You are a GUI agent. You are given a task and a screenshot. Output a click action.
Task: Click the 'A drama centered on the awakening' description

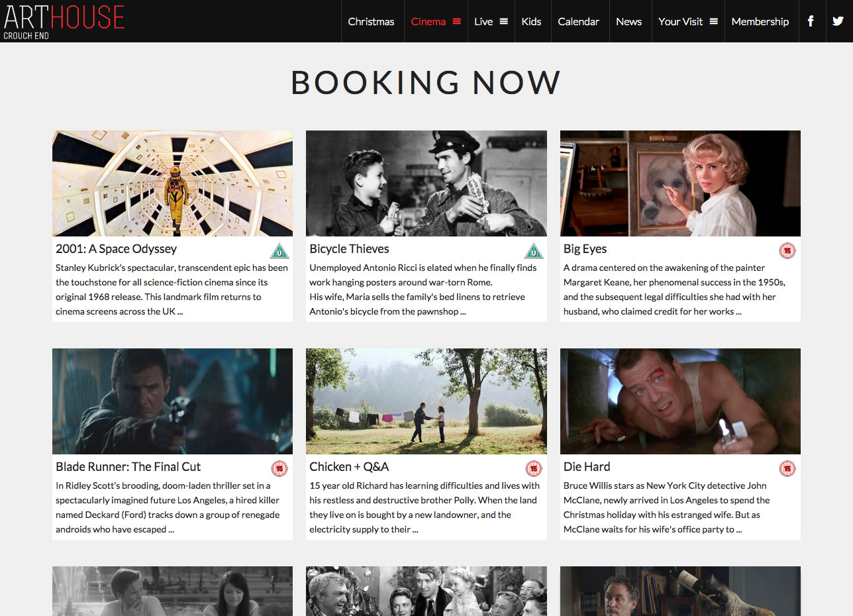[674, 289]
